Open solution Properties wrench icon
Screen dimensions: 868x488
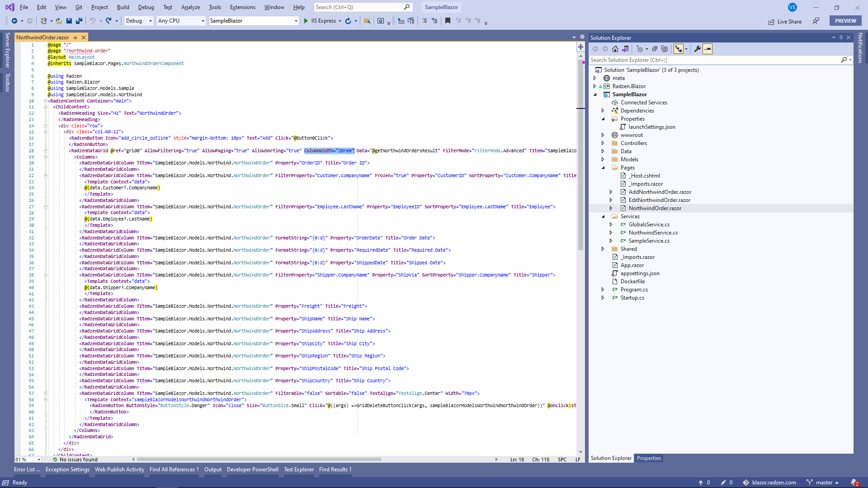(x=698, y=49)
